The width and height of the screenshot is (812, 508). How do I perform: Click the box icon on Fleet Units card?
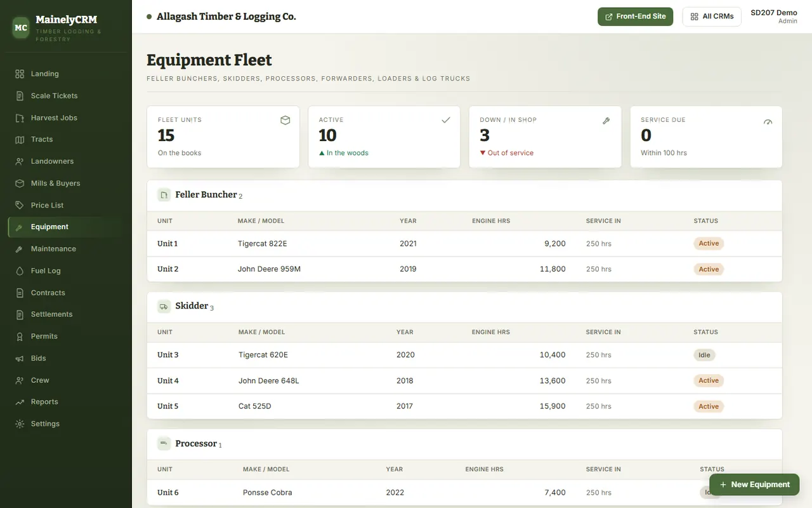click(x=285, y=120)
